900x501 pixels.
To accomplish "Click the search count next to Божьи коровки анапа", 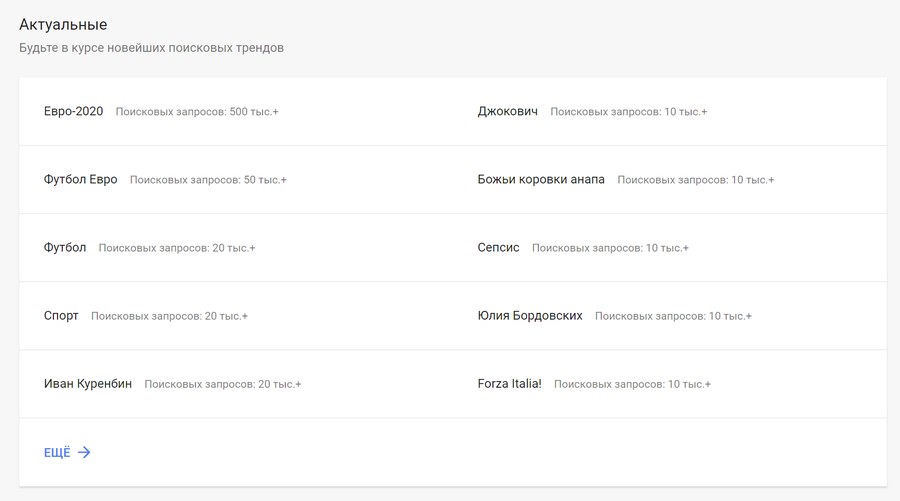I will click(696, 180).
